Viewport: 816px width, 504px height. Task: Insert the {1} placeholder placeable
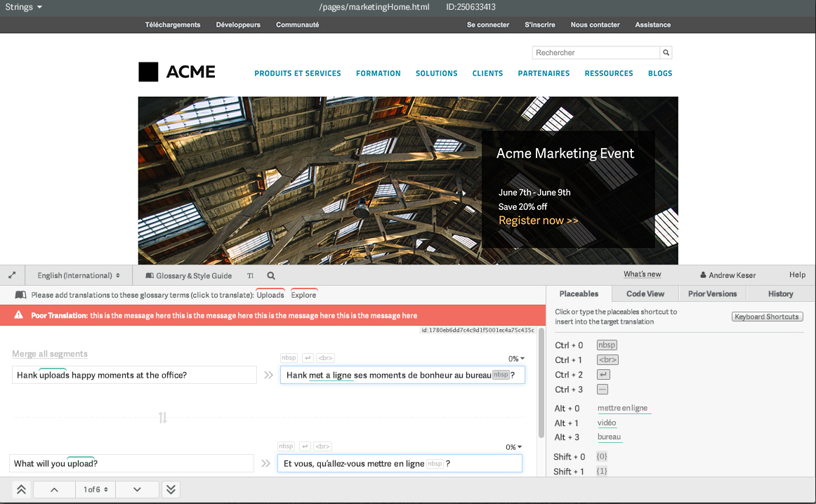click(602, 471)
